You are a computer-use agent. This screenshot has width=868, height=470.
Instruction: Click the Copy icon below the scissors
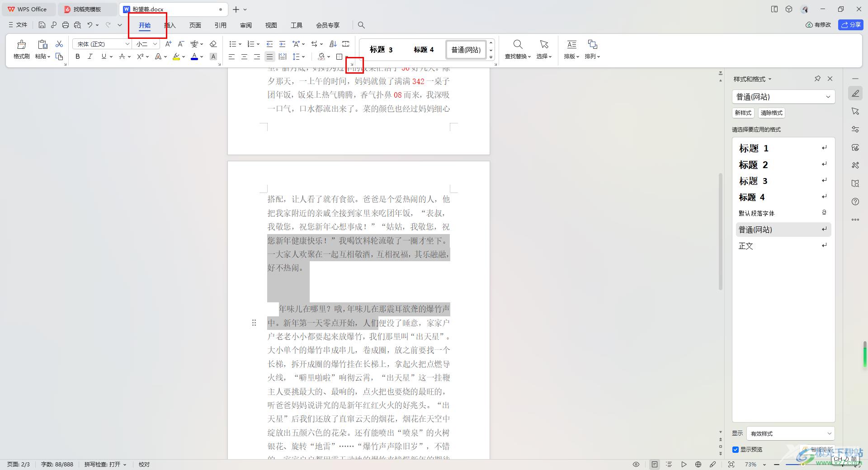pyautogui.click(x=59, y=56)
